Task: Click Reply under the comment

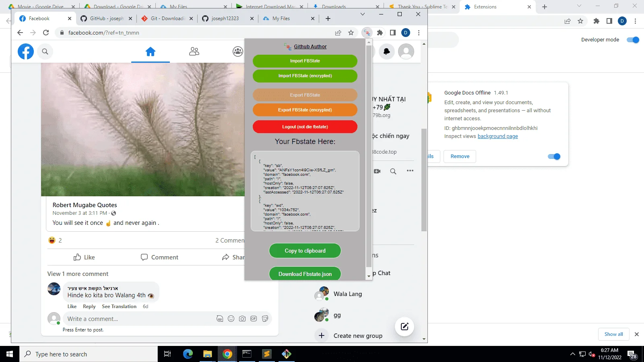Action: coord(89,306)
